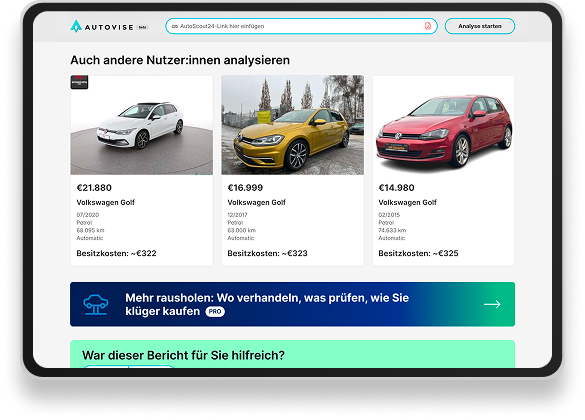Click the PRO badge in the banner
Image resolution: width=585 pixels, height=420 pixels.
point(215,311)
